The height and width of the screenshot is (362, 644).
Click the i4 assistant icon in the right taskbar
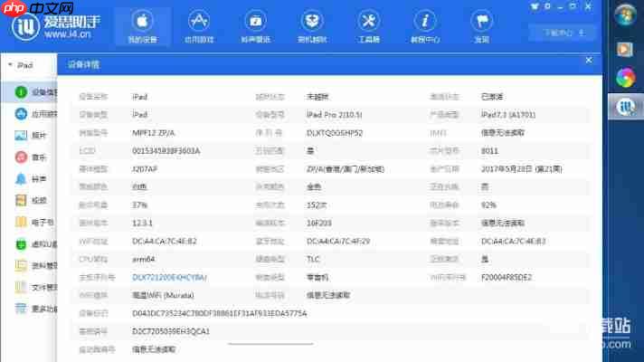[x=624, y=108]
